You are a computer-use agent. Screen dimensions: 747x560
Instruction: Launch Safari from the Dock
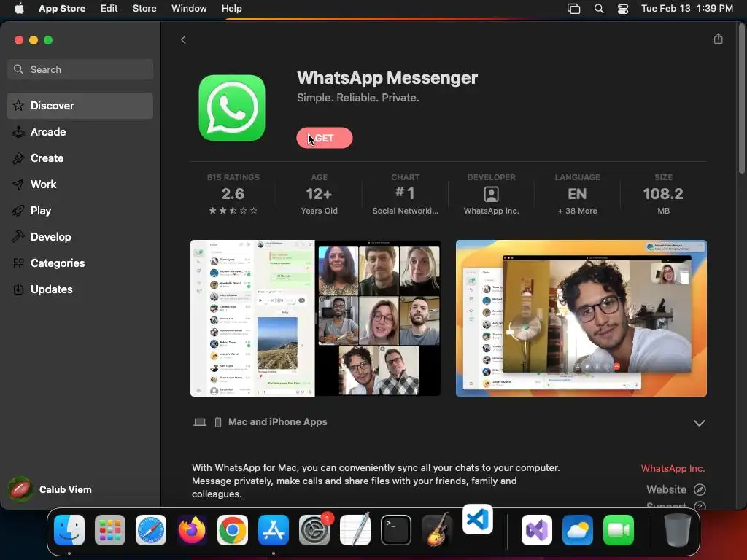pyautogui.click(x=151, y=530)
